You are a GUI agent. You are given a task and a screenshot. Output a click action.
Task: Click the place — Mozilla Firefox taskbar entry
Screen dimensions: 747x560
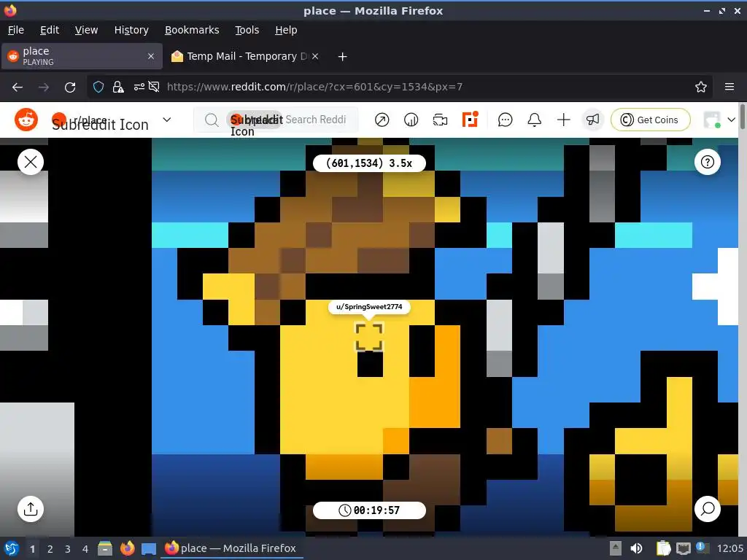pyautogui.click(x=232, y=548)
